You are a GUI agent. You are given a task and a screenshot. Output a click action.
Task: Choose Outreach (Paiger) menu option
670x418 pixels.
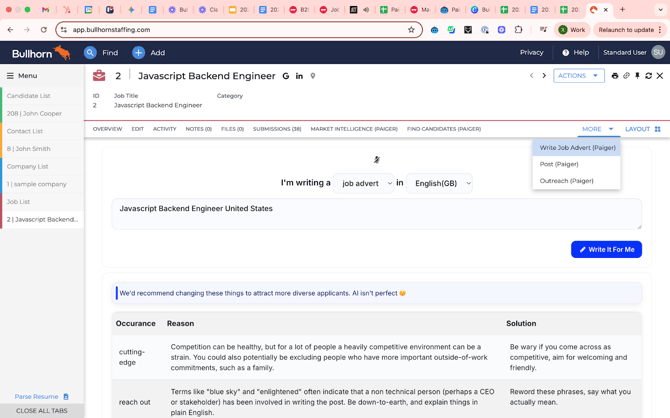pos(566,181)
